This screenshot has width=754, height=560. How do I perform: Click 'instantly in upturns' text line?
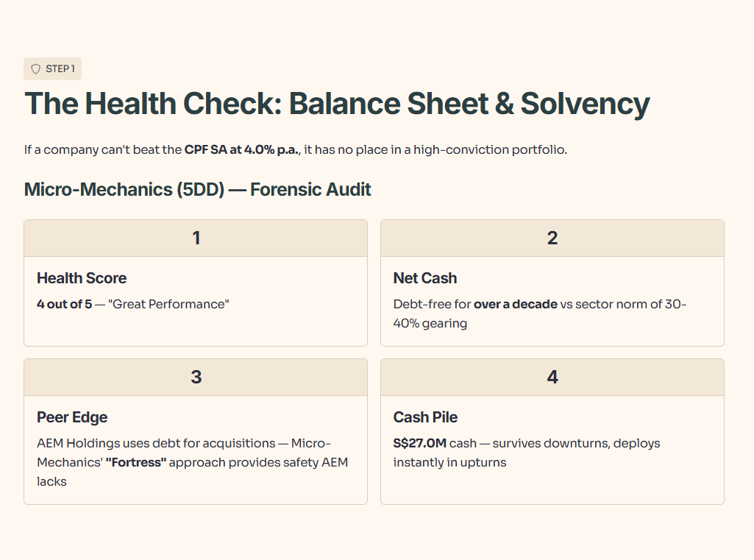click(x=449, y=462)
